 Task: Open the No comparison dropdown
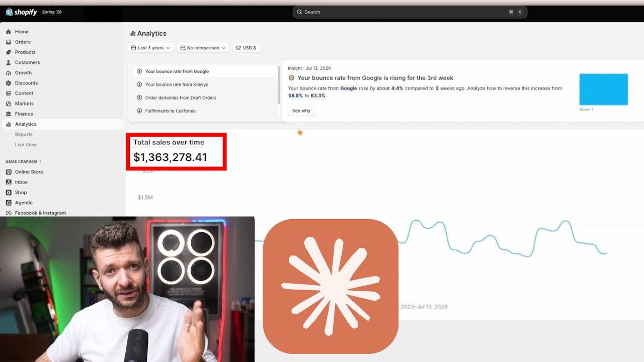(203, 48)
